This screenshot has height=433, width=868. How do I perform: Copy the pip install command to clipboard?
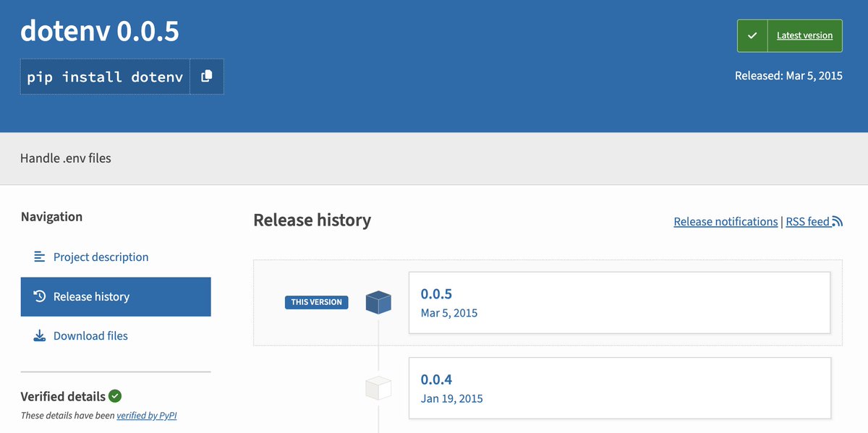pos(207,77)
